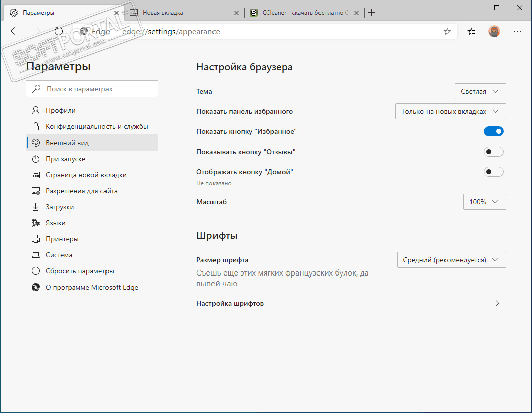
Task: Open a new tab with plus button
Action: [372, 13]
